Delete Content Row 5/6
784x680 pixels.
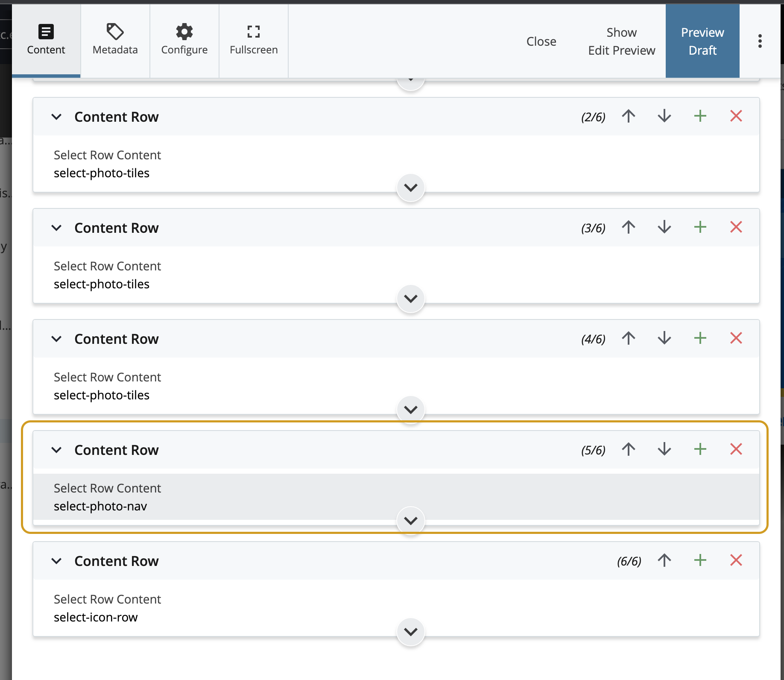click(x=736, y=449)
